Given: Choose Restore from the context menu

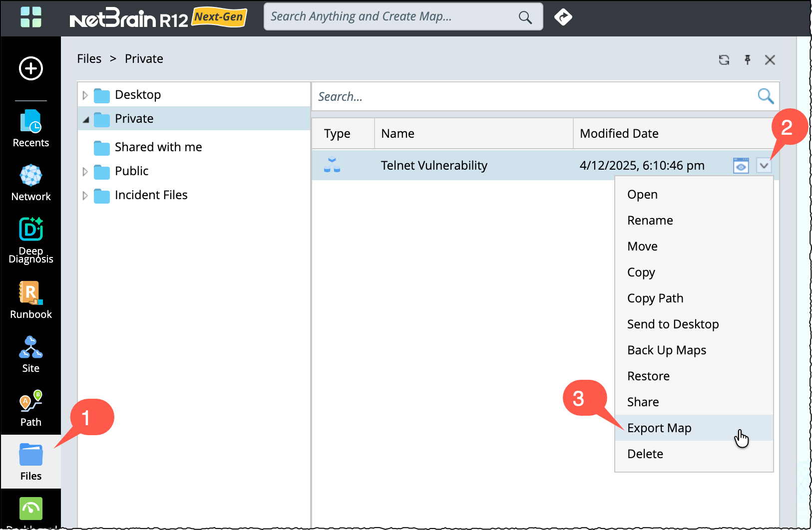Looking at the screenshot, I should click(694, 376).
